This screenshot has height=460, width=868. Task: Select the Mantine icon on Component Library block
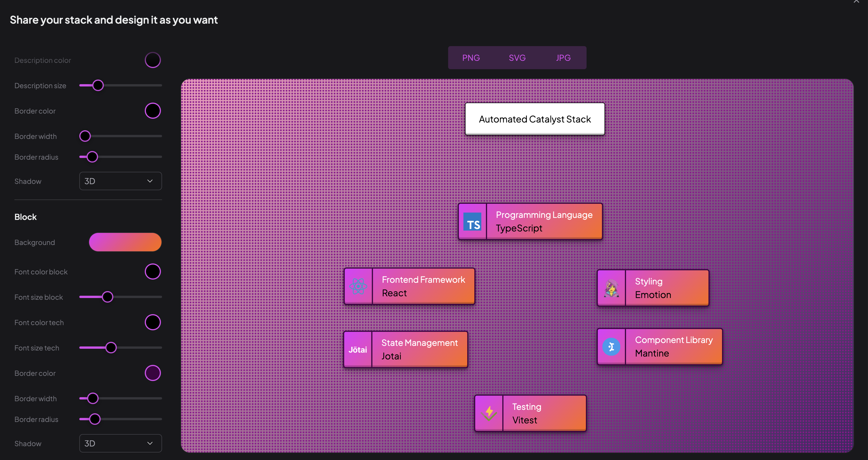pyautogui.click(x=612, y=346)
